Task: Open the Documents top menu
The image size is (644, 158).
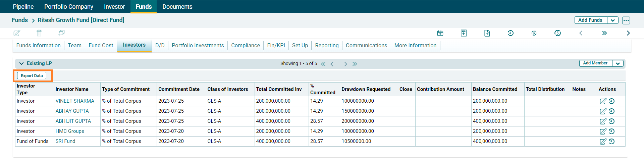Action: pos(177,7)
